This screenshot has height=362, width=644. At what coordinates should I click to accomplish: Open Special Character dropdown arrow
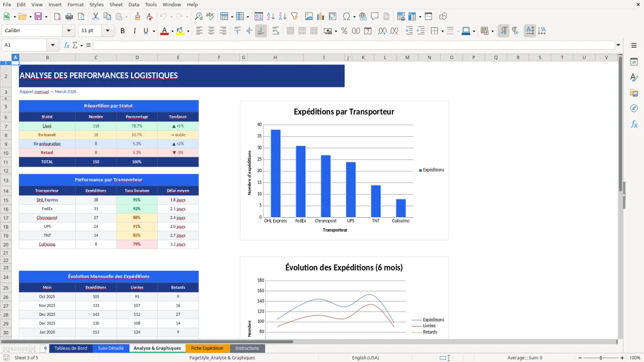(354, 17)
